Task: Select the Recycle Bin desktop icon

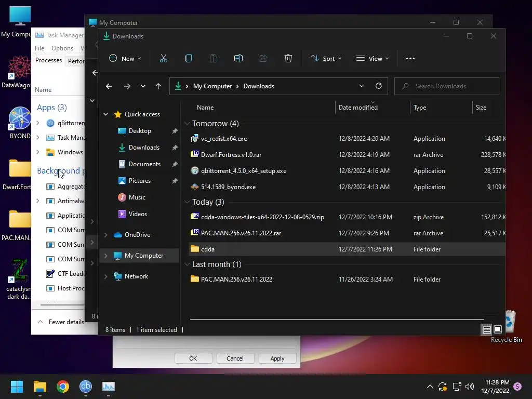Action: point(507,327)
